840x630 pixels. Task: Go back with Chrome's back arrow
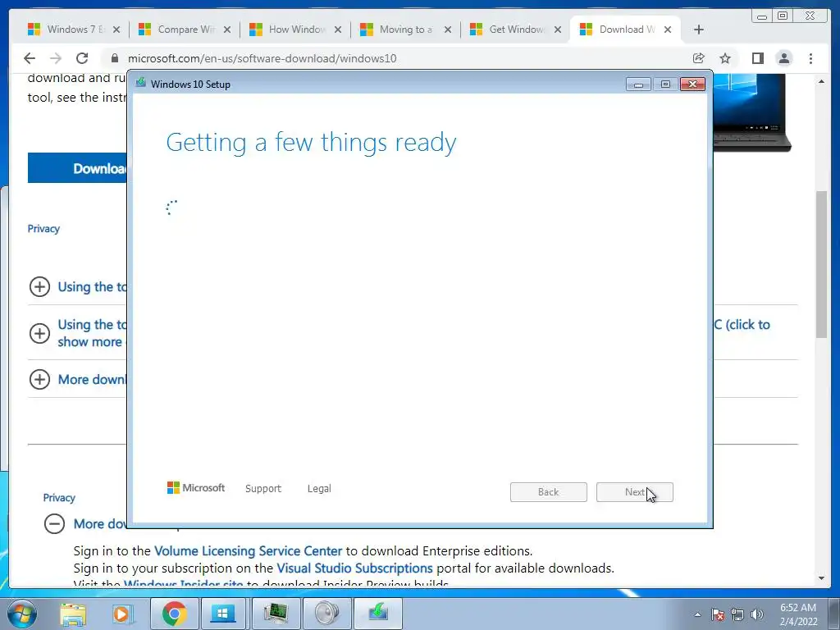(x=30, y=58)
